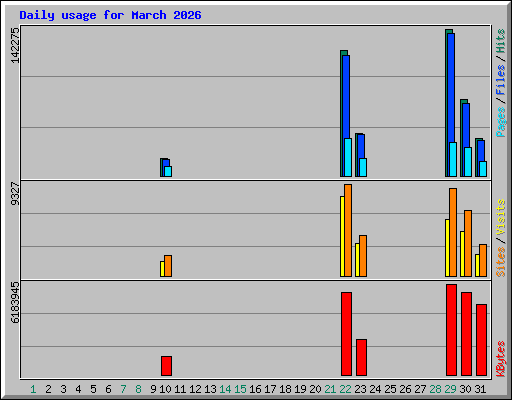Click the yellow Visits bar for day 29
512x400 pixels.
[447, 248]
